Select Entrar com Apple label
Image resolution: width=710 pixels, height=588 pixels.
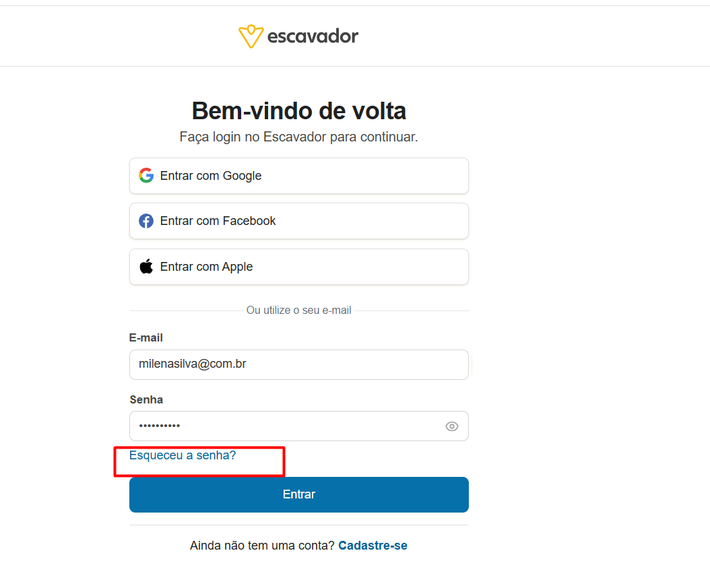(207, 267)
